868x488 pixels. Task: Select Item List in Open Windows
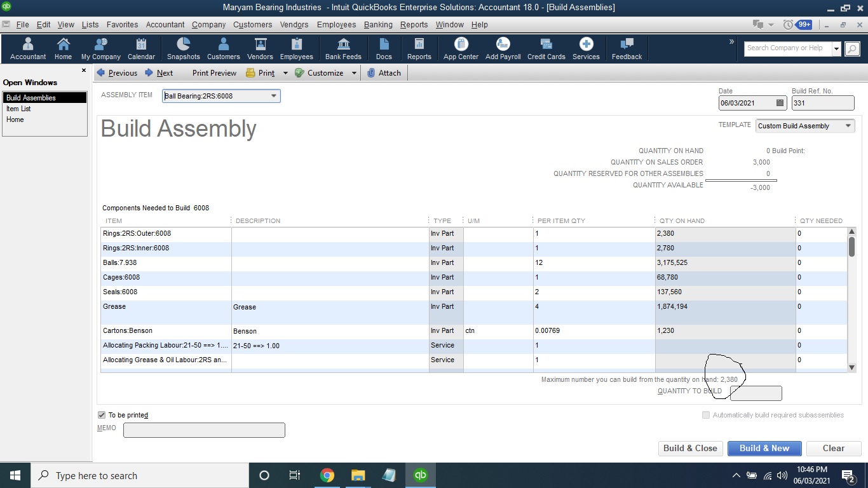pyautogui.click(x=45, y=109)
